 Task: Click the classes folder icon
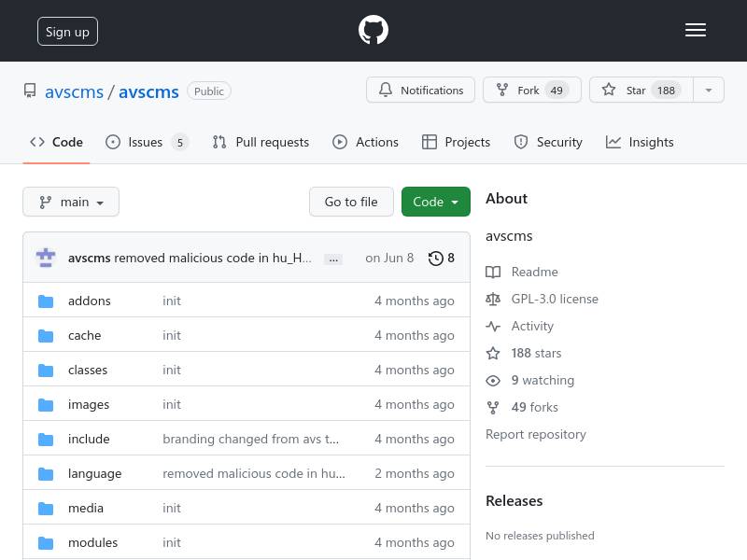tap(46, 370)
